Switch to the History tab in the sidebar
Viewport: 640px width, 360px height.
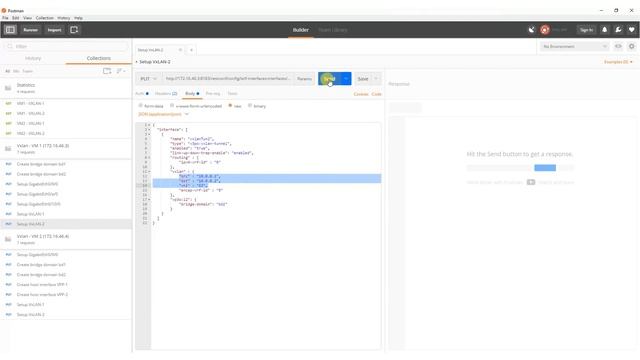[x=33, y=58]
